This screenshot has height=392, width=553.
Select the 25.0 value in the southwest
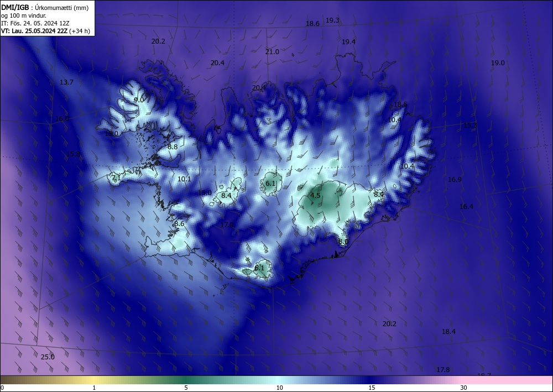[48, 357]
